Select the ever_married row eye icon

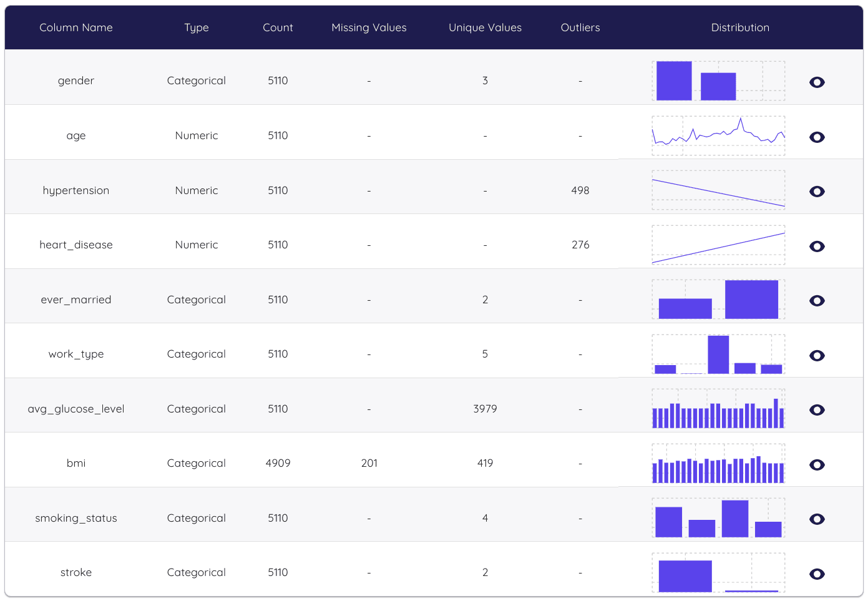point(817,301)
